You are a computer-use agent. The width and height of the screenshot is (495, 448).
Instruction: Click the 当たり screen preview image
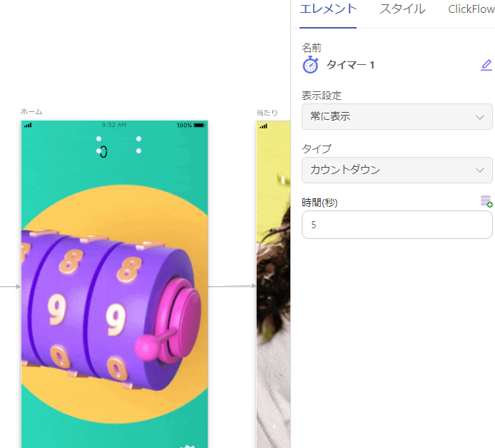(x=273, y=284)
